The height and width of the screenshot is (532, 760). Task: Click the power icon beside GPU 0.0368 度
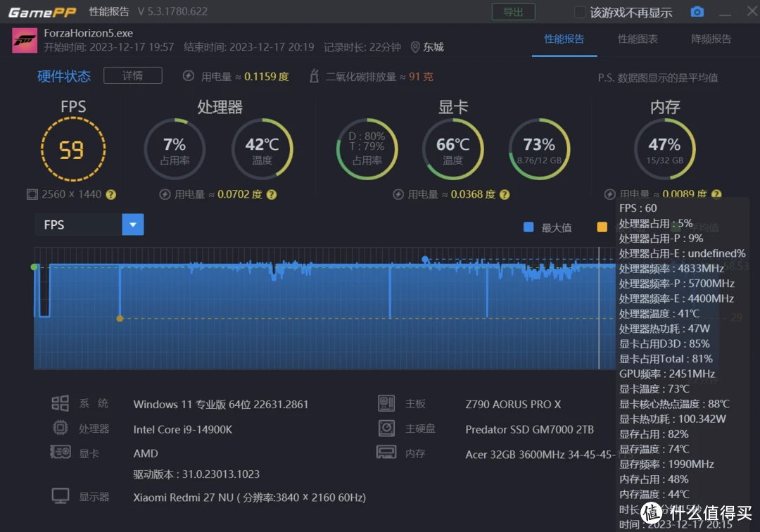coord(398,195)
